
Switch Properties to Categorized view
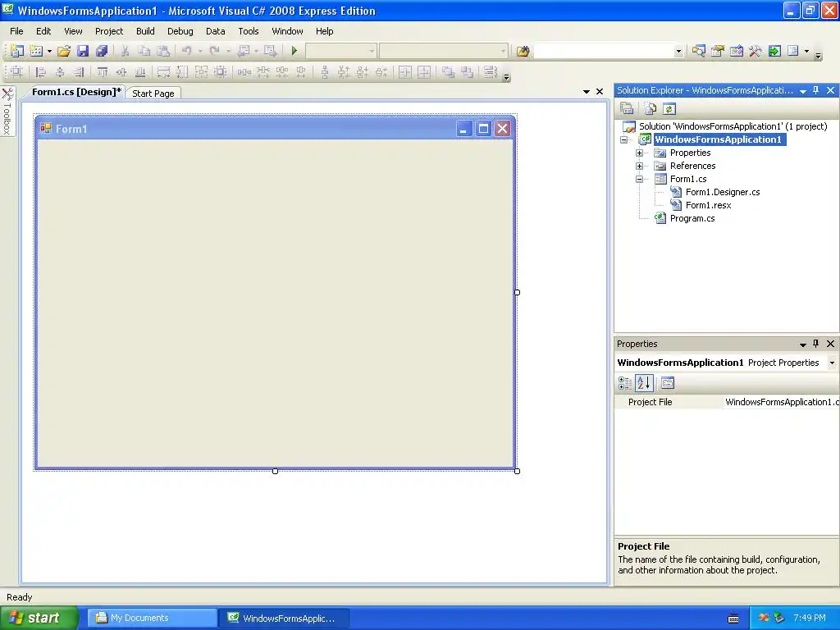point(624,382)
